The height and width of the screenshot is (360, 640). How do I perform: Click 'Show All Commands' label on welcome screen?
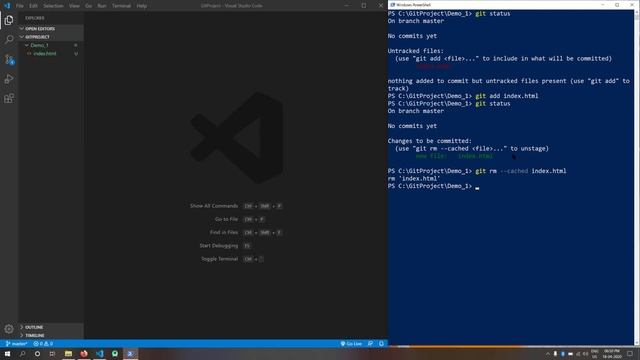point(214,206)
